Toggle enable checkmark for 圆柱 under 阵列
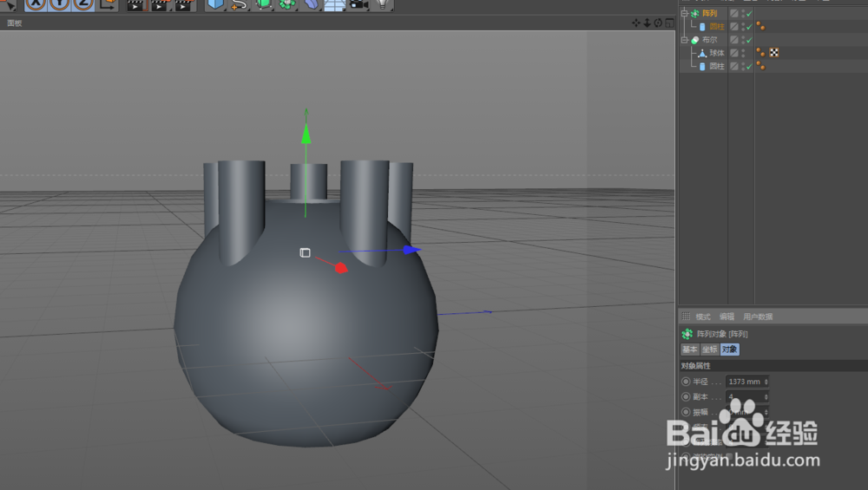 [x=750, y=27]
